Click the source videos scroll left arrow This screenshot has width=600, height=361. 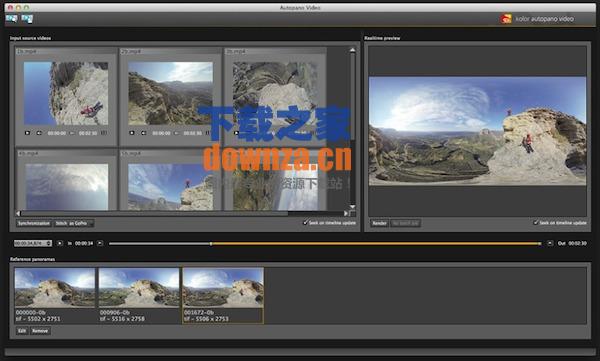tap(18, 213)
